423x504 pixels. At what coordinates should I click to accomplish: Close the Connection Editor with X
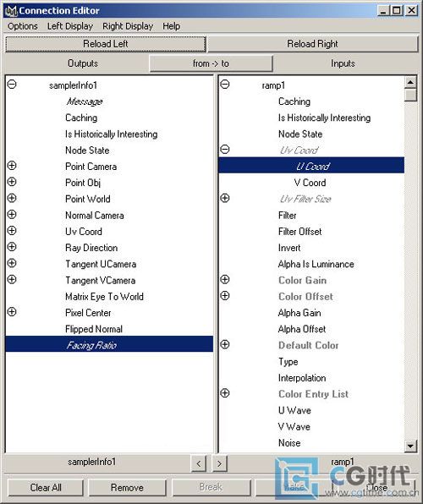click(x=411, y=11)
